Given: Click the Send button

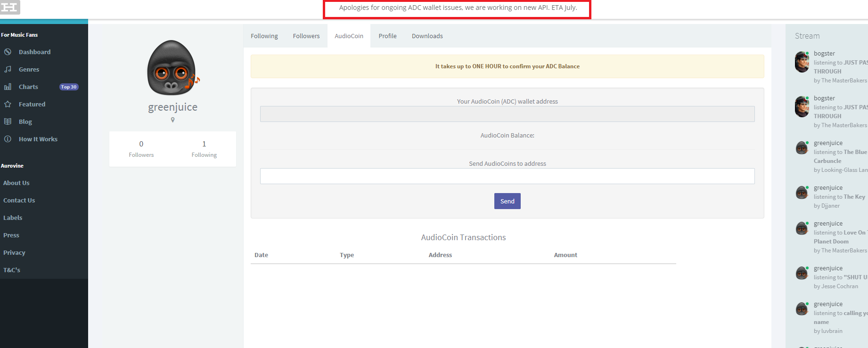Looking at the screenshot, I should (508, 201).
